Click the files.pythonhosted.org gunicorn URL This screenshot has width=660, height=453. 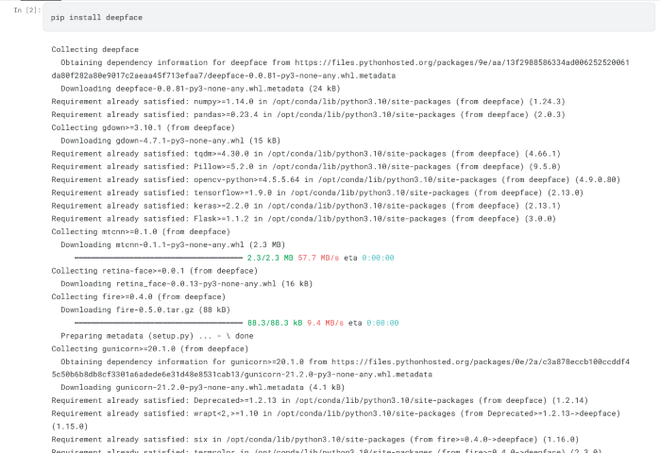click(341, 368)
